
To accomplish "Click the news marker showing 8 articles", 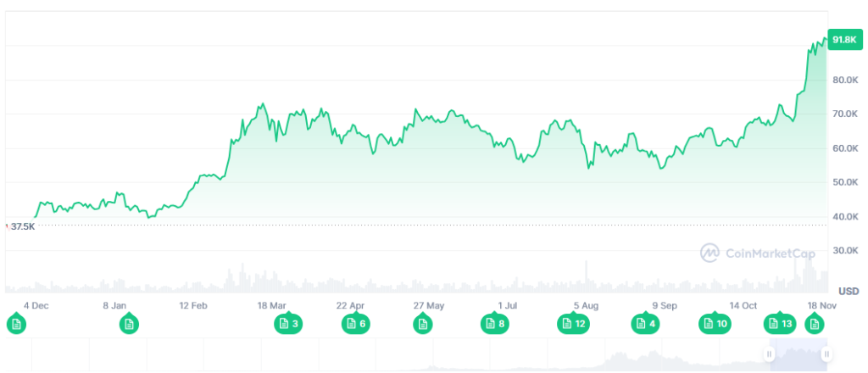I will point(495,323).
